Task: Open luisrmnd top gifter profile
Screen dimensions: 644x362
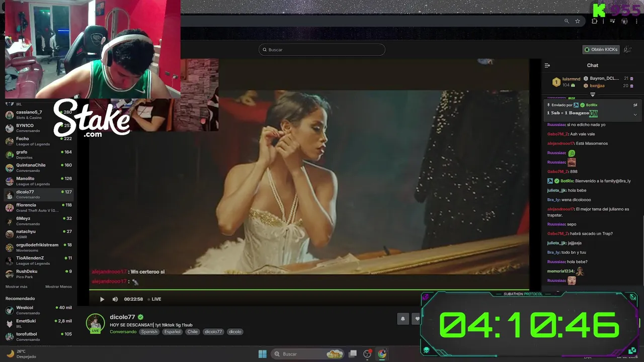Action: [x=567, y=82]
